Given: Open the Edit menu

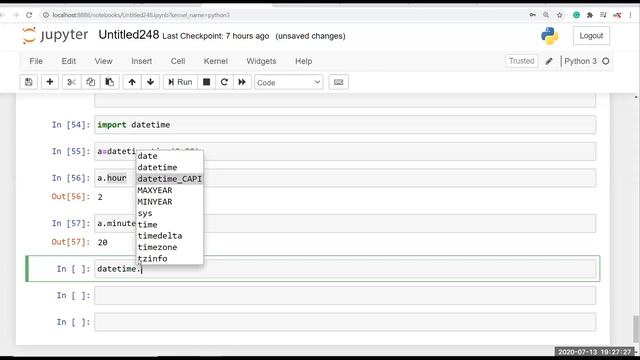Looking at the screenshot, I should pyautogui.click(x=69, y=61).
